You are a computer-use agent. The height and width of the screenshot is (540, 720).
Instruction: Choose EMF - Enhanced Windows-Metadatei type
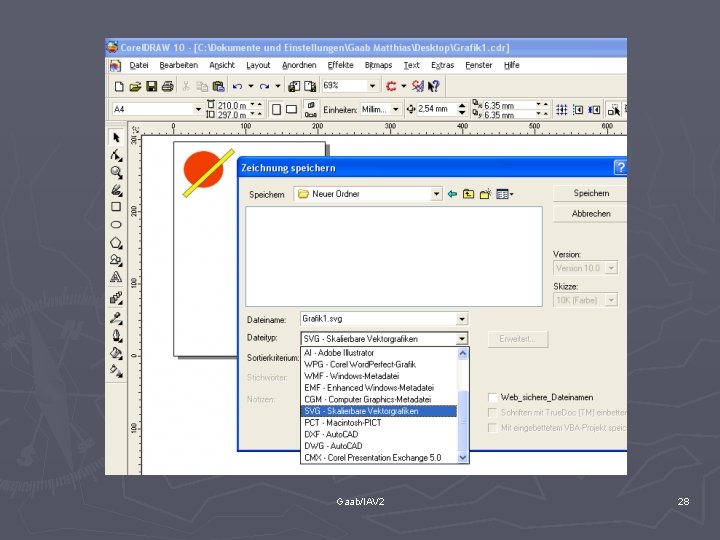pyautogui.click(x=379, y=388)
